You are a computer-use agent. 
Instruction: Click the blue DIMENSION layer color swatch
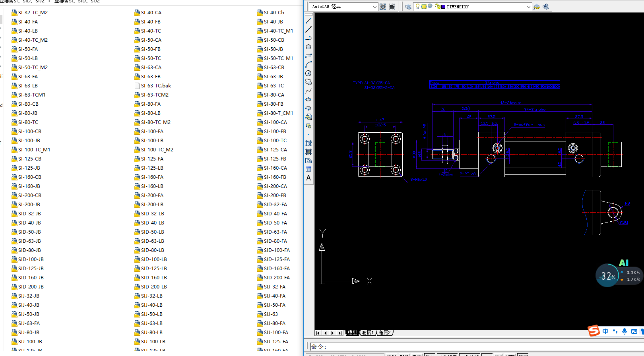(x=443, y=7)
